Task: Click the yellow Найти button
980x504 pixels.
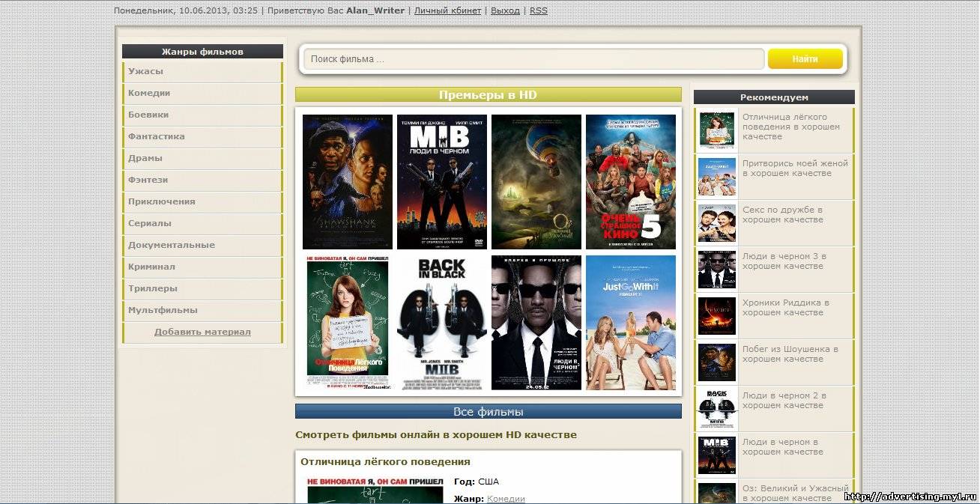Action: (805, 59)
